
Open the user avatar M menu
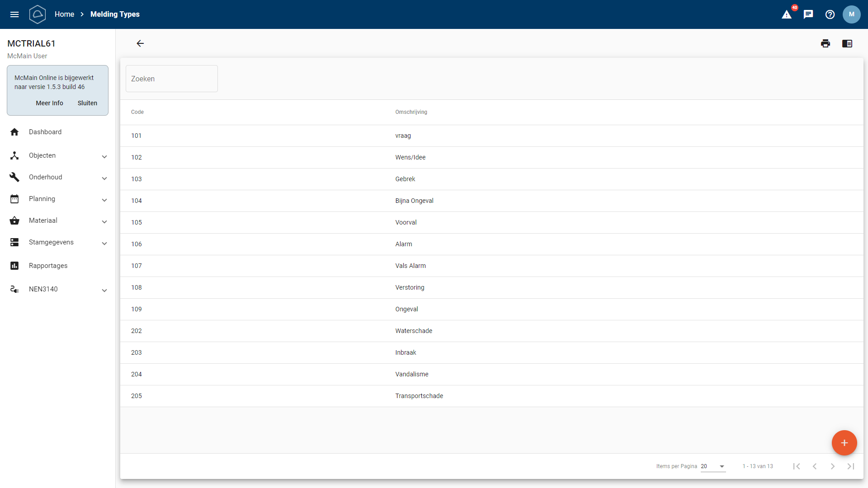[x=852, y=14]
